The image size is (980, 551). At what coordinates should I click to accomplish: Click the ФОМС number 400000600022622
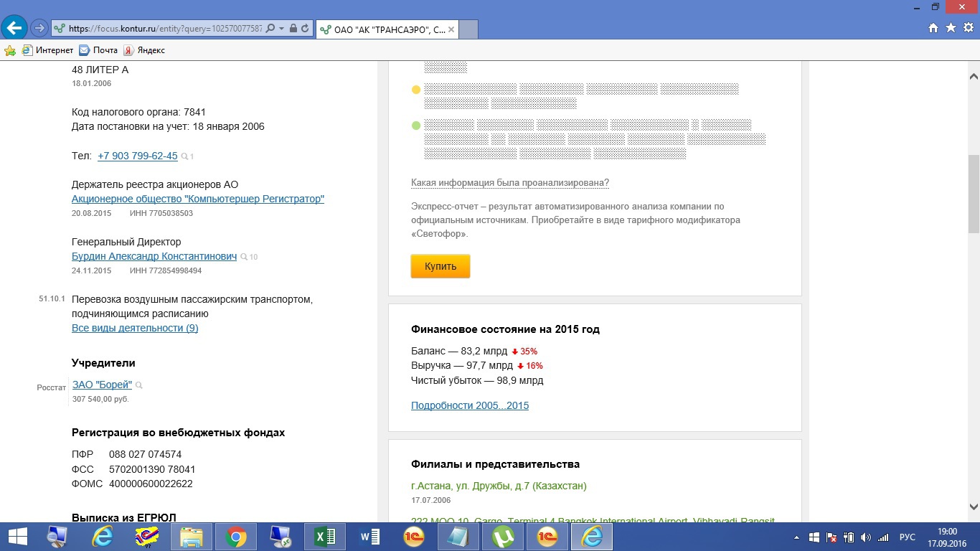pos(151,484)
